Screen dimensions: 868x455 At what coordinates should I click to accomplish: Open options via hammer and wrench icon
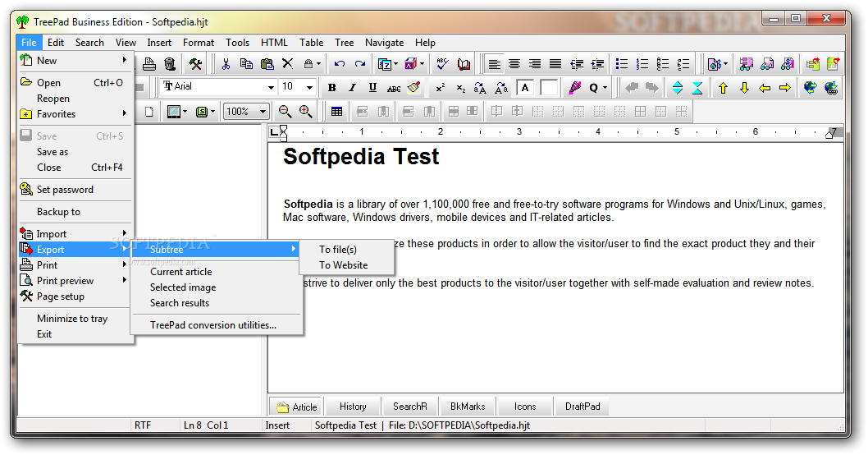point(195,64)
